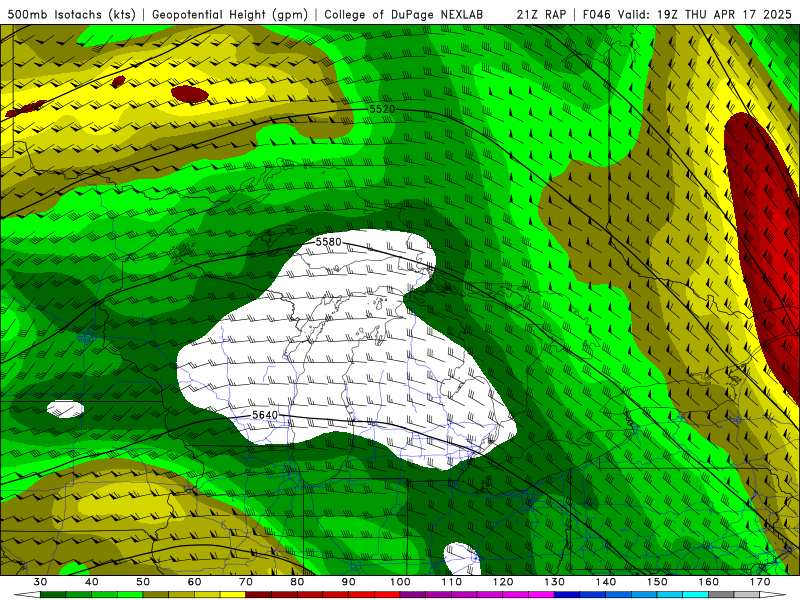Screen dimensions: 800x600
Task: Click the "F046" forecast hour text
Action: pos(596,14)
